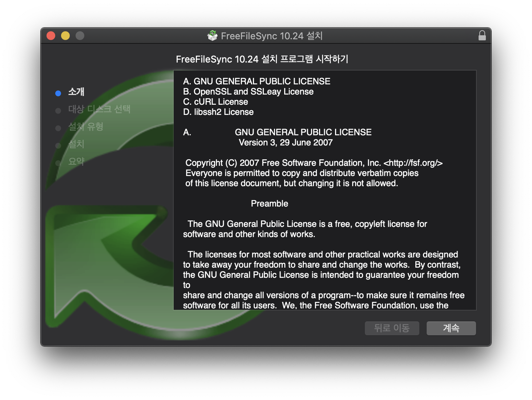Click the lock icon in title bar

pos(482,35)
